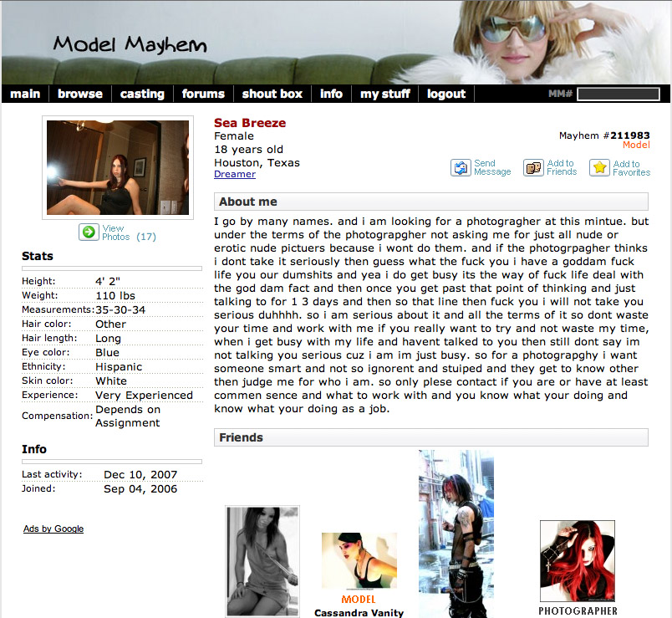Open the info menu item
The height and width of the screenshot is (618, 672).
pos(331,94)
